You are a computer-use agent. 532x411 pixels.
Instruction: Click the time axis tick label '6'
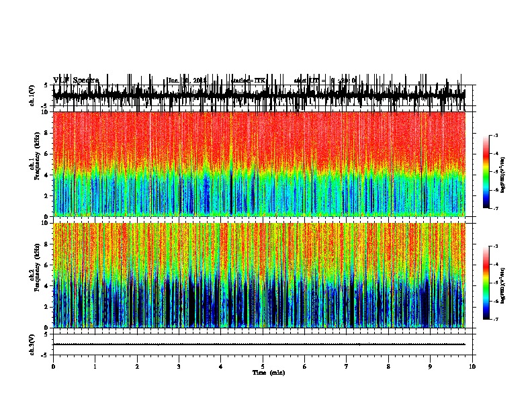coord(305,367)
